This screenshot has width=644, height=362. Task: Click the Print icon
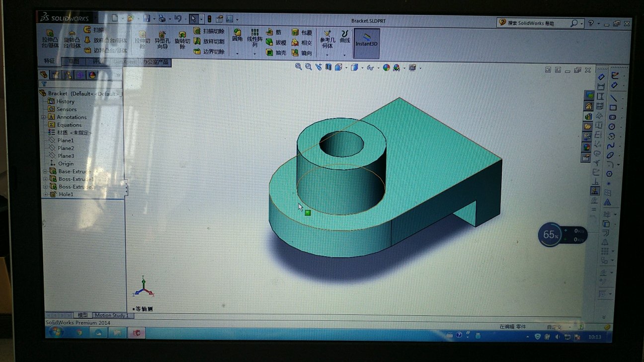tap(161, 18)
